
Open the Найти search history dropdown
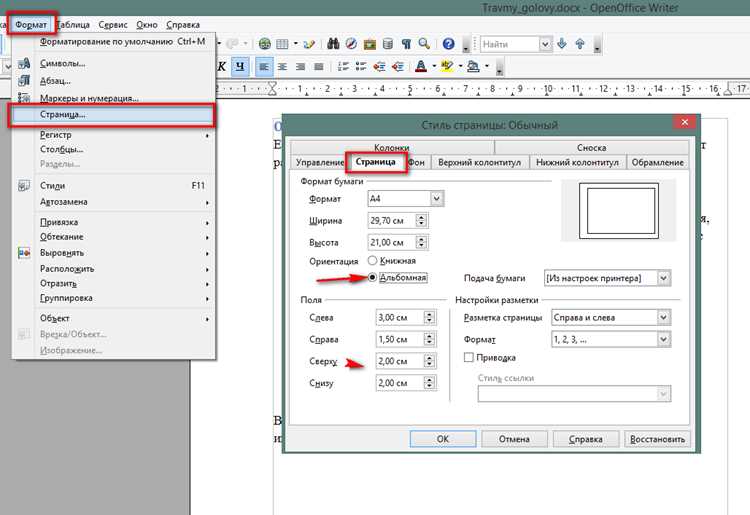[545, 44]
